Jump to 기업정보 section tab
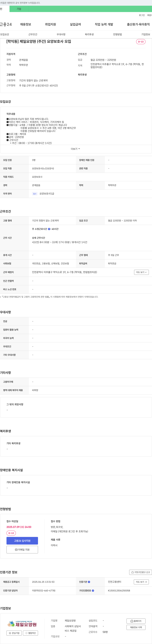The image size is (152, 644). click(146, 35)
